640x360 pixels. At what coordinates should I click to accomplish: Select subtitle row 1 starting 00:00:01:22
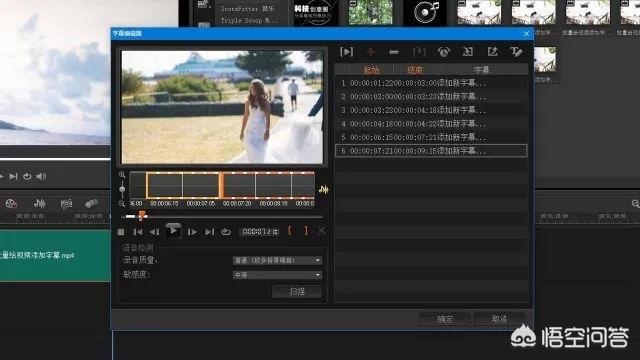431,83
